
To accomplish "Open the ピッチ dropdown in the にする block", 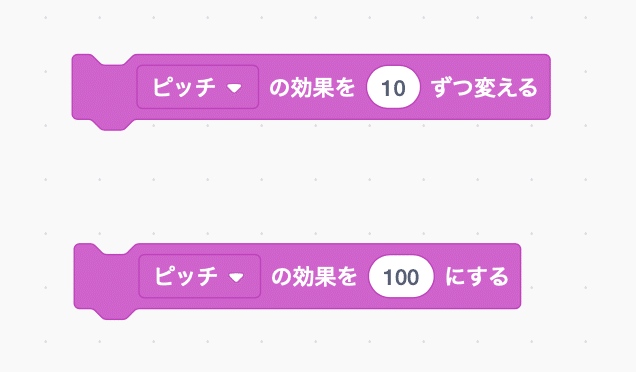I will [200, 276].
